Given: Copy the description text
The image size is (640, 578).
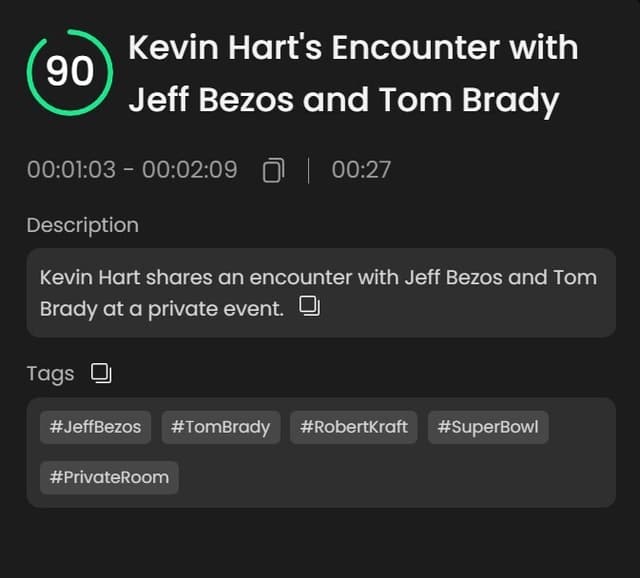Looking at the screenshot, I should coord(310,307).
